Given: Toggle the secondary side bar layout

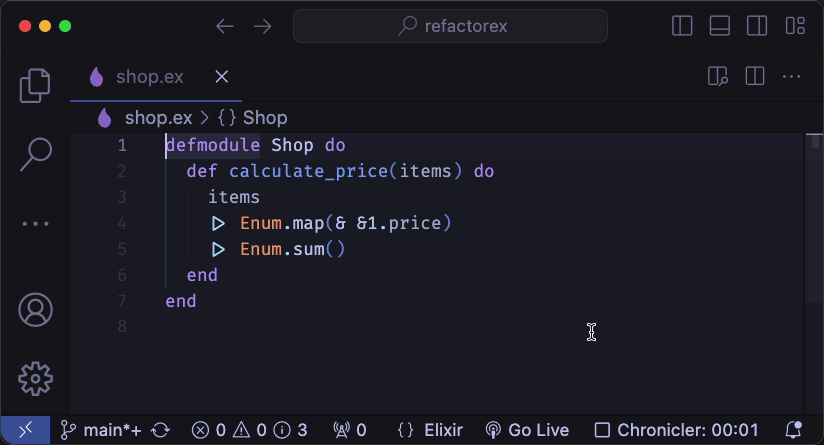Looking at the screenshot, I should point(757,26).
